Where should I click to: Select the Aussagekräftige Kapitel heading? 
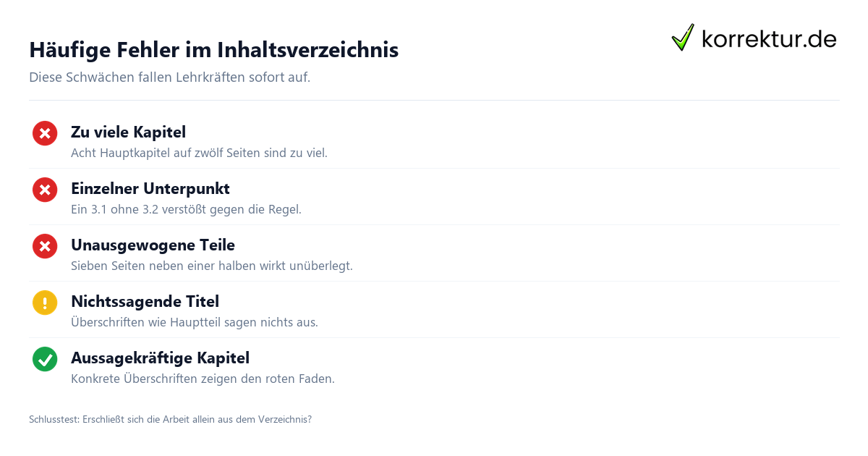160,358
